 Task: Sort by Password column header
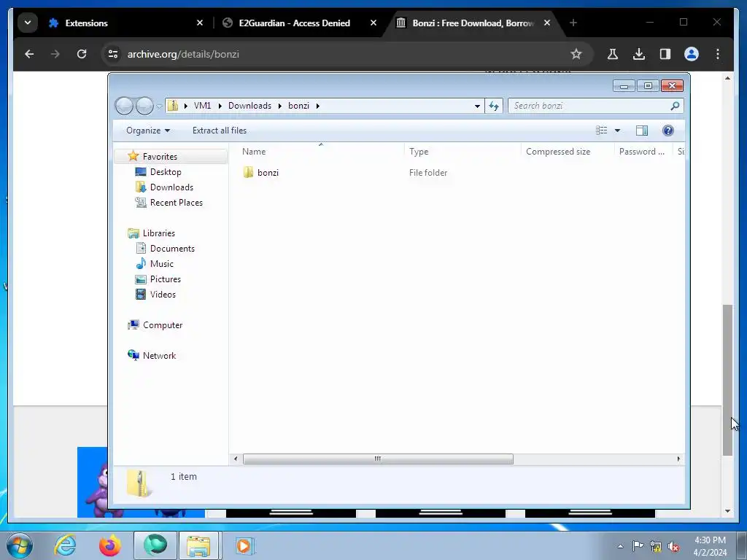(x=643, y=152)
